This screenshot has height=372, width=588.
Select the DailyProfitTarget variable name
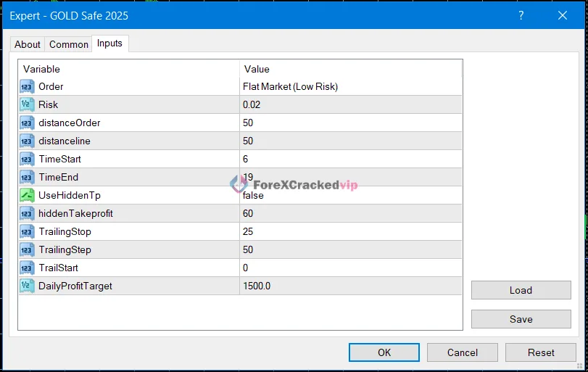click(75, 286)
